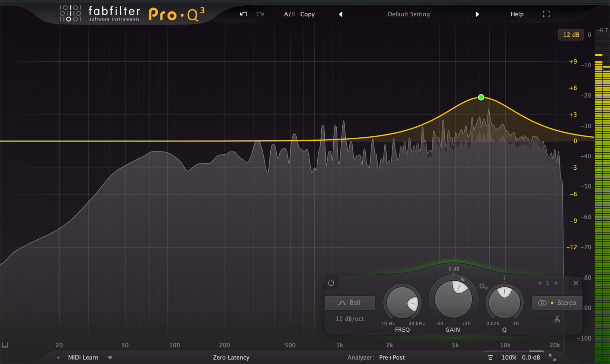Select previous band arrow
This screenshot has width=610, height=364.
[540, 283]
